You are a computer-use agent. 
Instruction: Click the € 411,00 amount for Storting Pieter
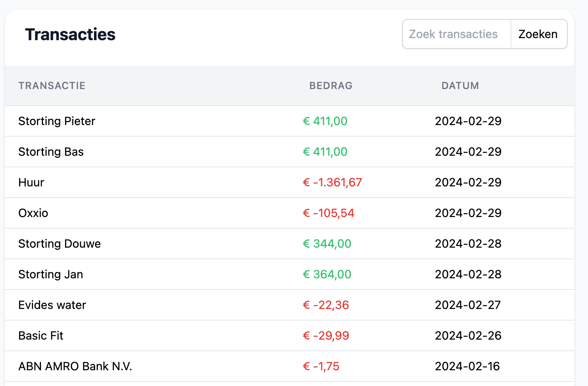coord(325,121)
